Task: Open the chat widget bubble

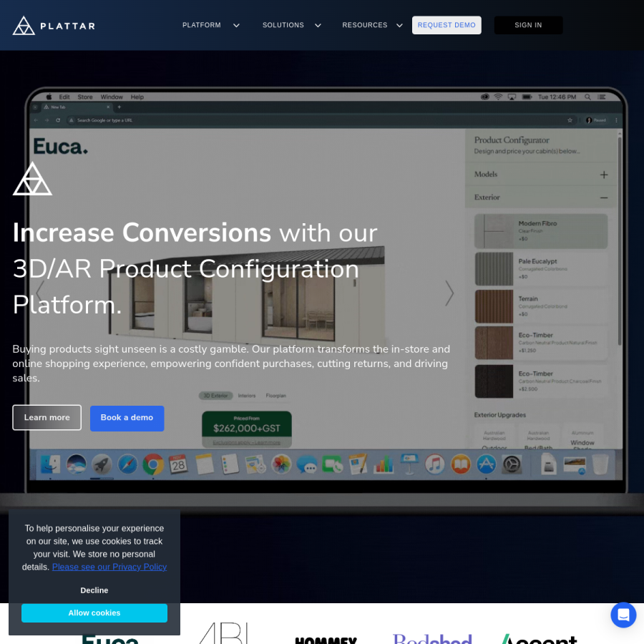Action: pyautogui.click(x=623, y=615)
